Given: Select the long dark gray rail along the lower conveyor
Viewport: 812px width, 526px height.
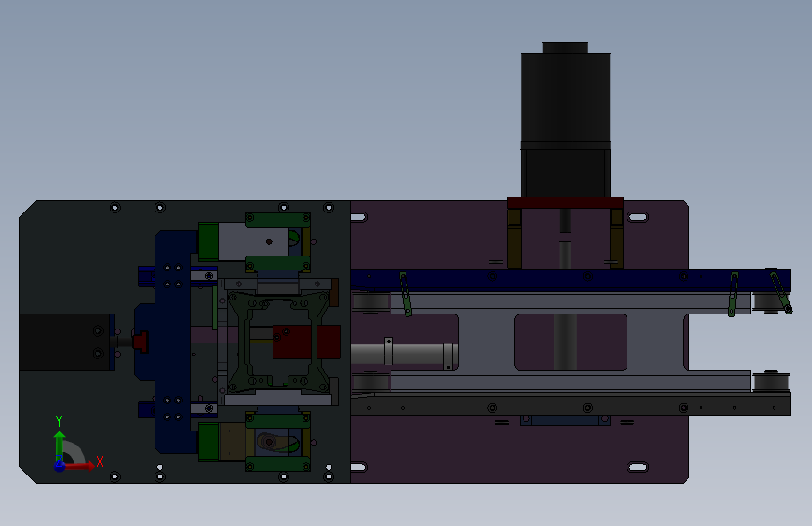Looking at the screenshot, I should [x=570, y=403].
